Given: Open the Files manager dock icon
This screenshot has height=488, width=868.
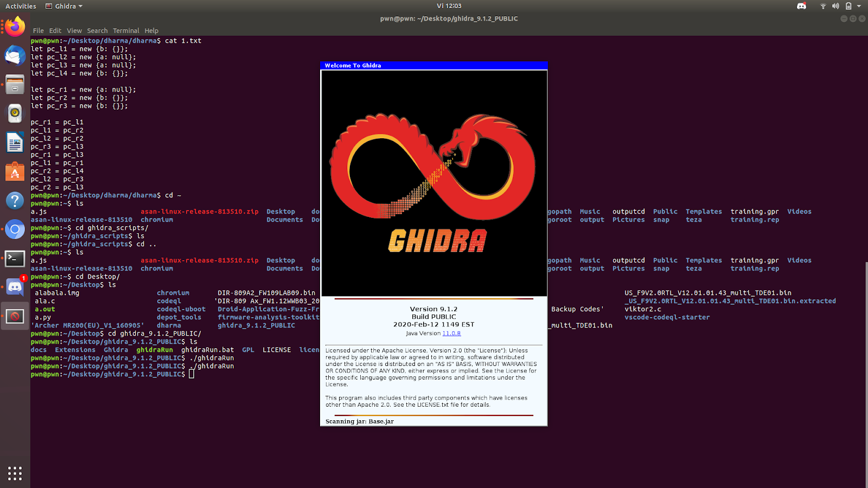Looking at the screenshot, I should tap(15, 85).
